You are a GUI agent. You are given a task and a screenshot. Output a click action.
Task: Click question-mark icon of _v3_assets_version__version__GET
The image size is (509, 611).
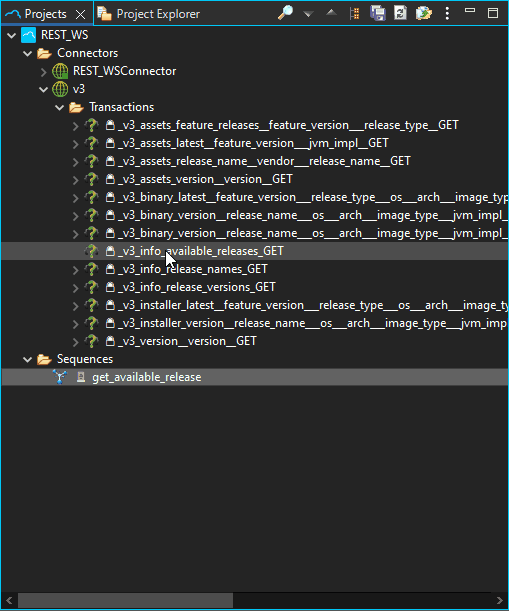pos(92,179)
